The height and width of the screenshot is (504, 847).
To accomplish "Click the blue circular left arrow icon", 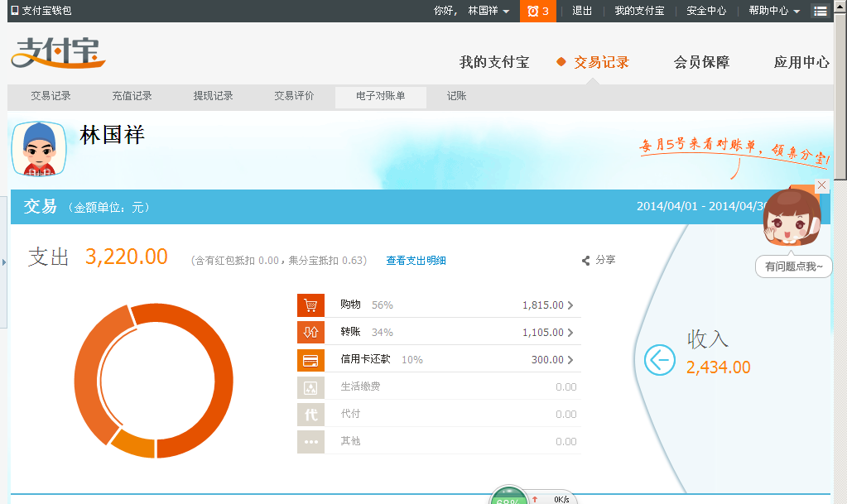I will click(x=660, y=360).
